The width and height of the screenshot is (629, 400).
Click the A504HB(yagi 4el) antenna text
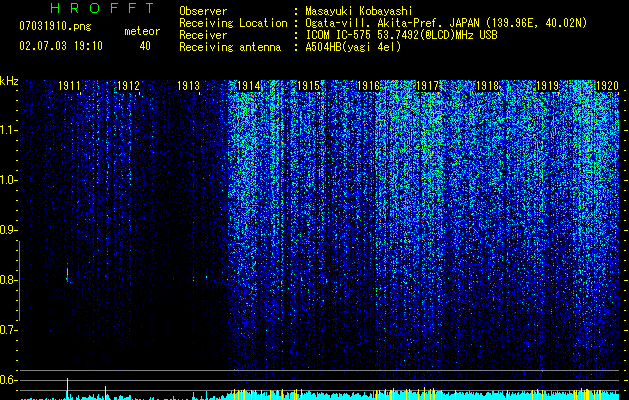click(353, 47)
